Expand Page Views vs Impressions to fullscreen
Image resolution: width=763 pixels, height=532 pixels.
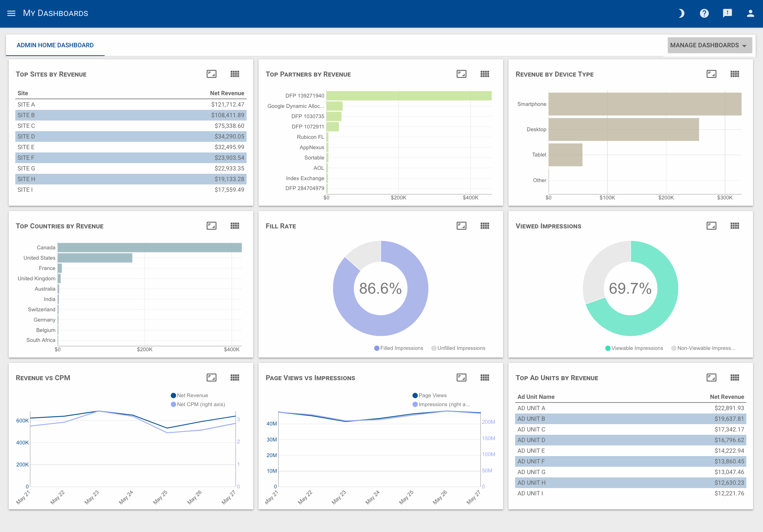[461, 378]
